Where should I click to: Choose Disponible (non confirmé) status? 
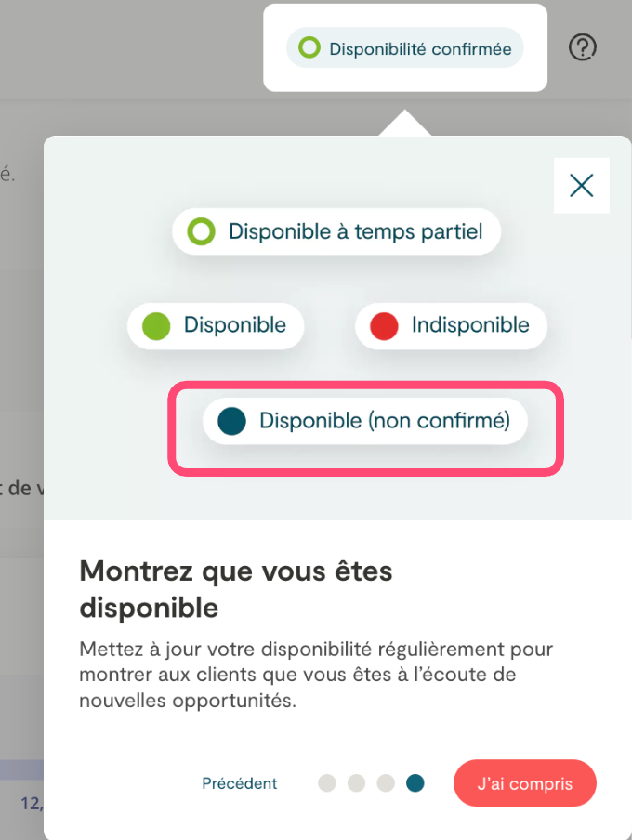click(x=364, y=421)
